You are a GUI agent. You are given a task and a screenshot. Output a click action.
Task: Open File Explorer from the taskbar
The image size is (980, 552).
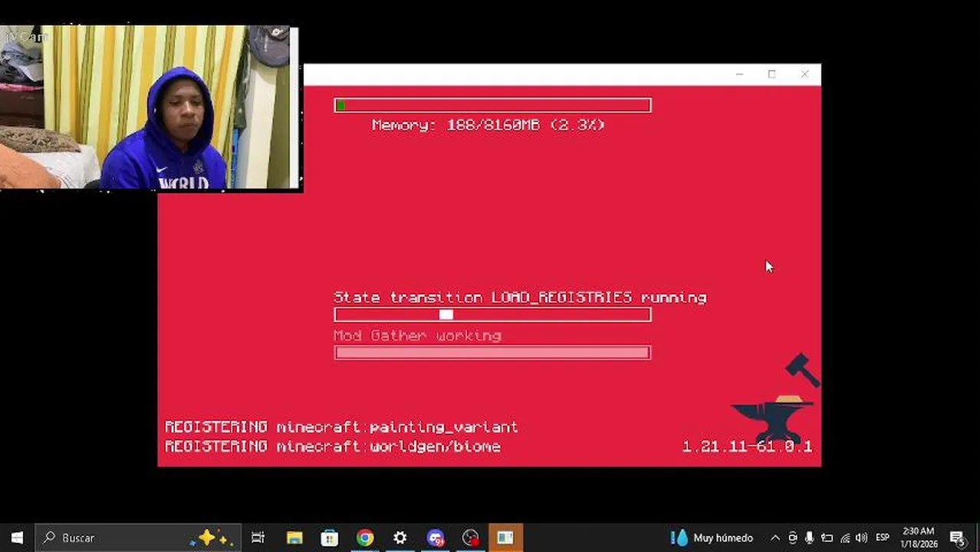pos(294,537)
